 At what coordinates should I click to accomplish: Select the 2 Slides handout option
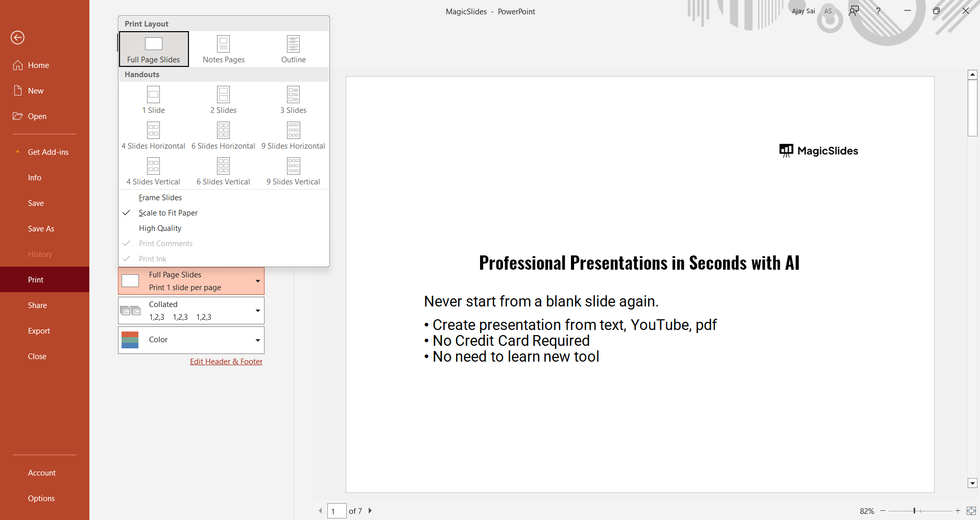pyautogui.click(x=223, y=100)
